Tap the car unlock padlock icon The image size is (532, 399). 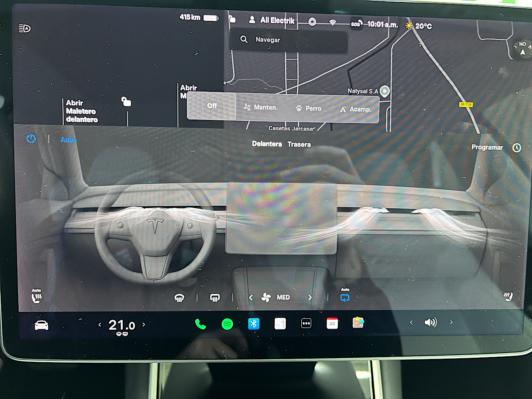[126, 102]
